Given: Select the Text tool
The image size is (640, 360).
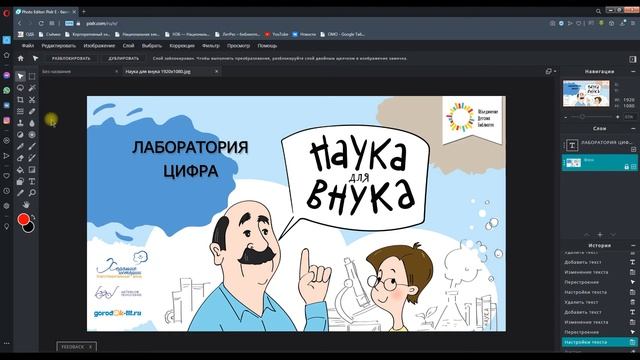Looking at the screenshot, I should point(32,181).
